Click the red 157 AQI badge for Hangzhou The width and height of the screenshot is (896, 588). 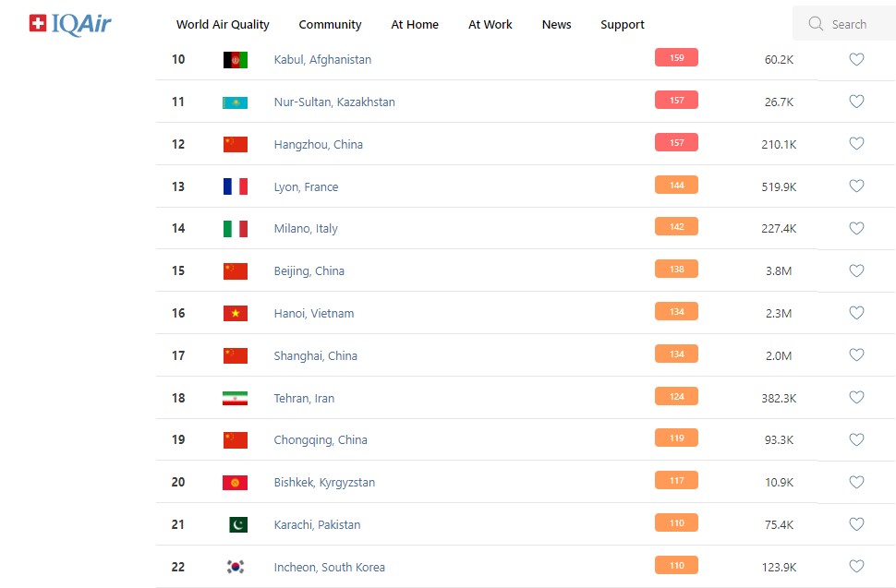676,143
